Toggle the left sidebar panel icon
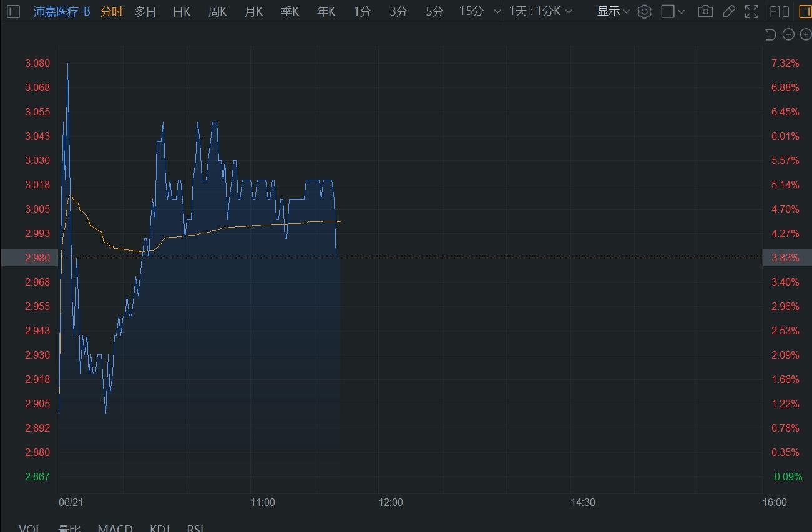Image resolution: width=812 pixels, height=532 pixels. pyautogui.click(x=13, y=11)
